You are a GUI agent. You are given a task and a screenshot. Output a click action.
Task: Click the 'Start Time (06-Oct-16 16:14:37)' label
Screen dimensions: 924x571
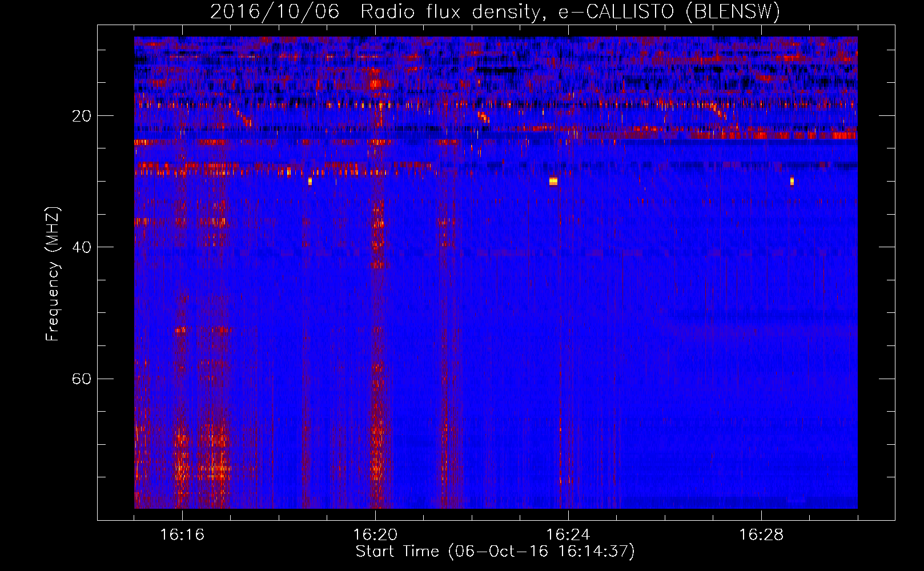pyautogui.click(x=495, y=552)
